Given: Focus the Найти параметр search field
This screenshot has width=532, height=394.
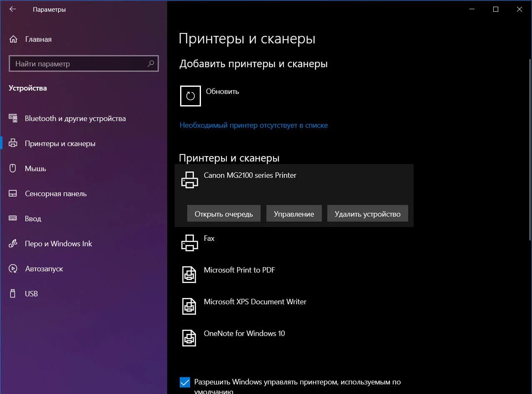Looking at the screenshot, I should click(83, 64).
